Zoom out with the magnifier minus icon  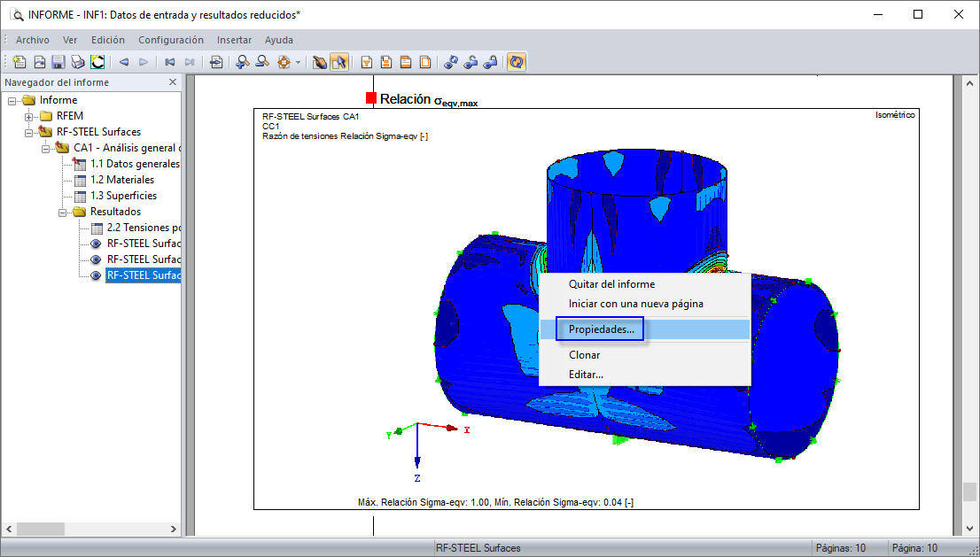point(262,62)
